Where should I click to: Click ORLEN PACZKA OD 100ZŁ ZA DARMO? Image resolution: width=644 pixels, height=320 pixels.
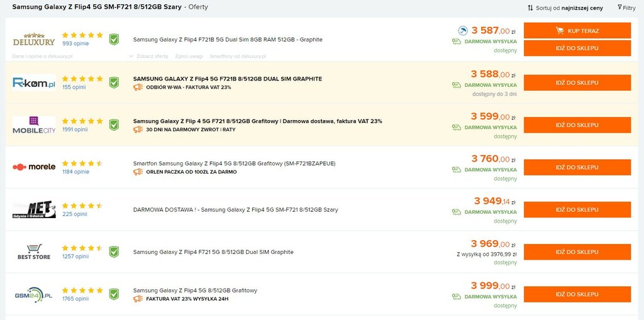(x=191, y=172)
